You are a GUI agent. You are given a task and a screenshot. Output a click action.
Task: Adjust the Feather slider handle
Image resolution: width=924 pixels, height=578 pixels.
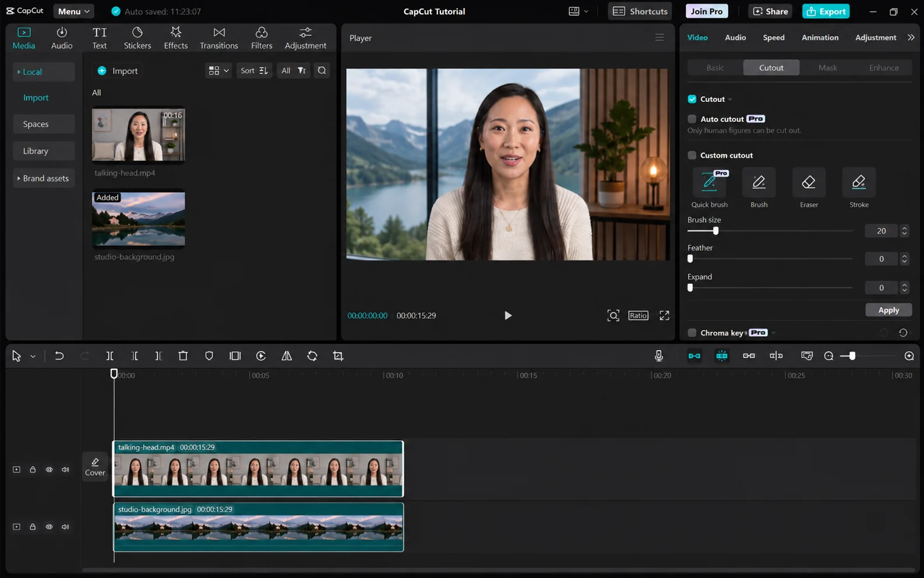point(690,259)
